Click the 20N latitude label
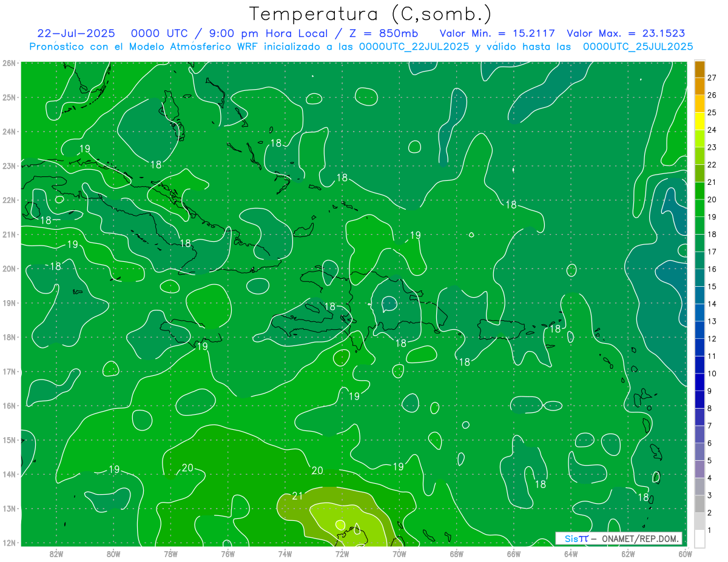728x562 pixels. tap(8, 269)
